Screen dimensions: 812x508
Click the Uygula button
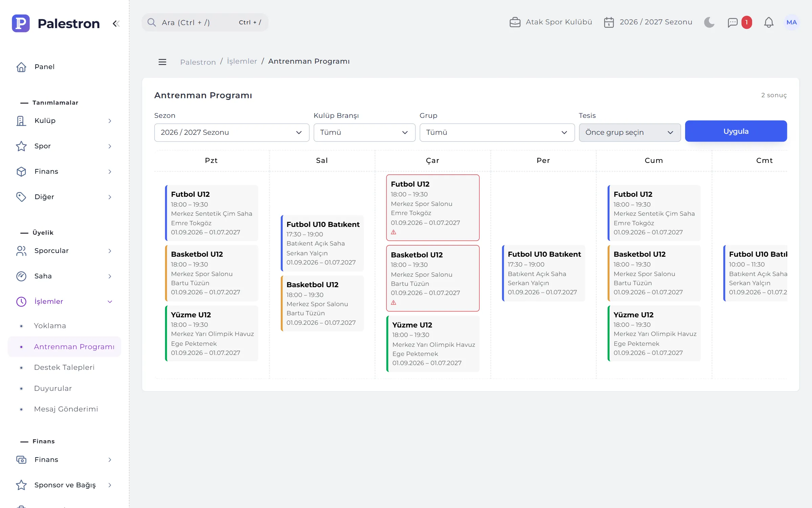point(736,131)
